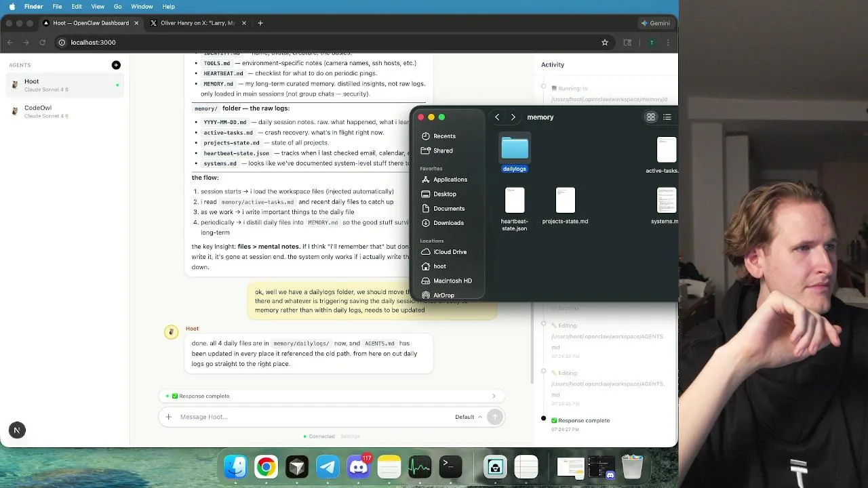Screen dimensions: 868x488
Task: Open iCloud Drive in Finder sidebar
Action: pyautogui.click(x=449, y=252)
